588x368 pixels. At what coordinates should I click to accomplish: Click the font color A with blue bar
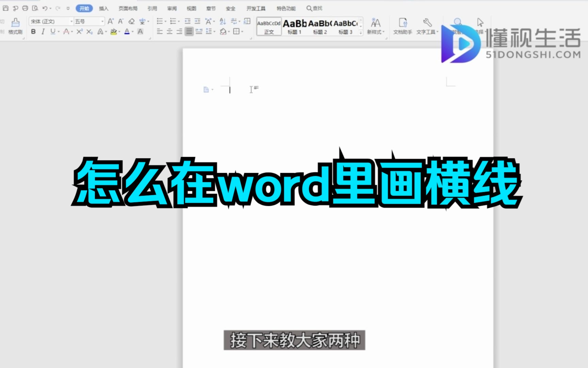coord(127,32)
